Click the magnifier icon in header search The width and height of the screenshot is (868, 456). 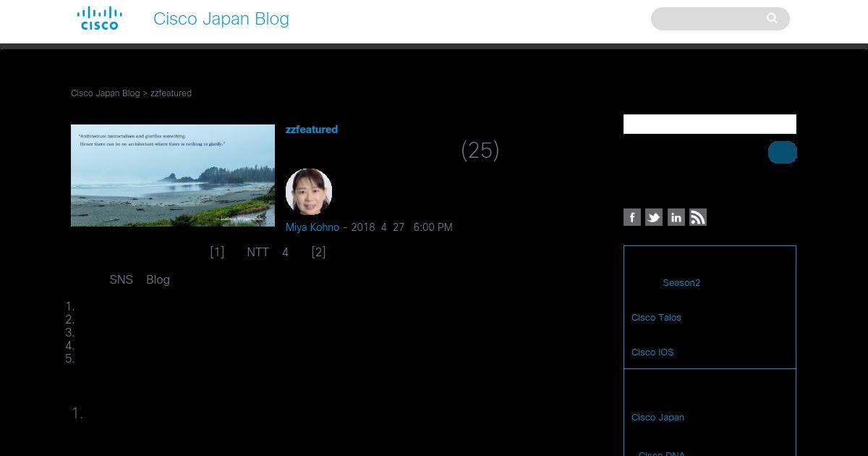pos(772,18)
